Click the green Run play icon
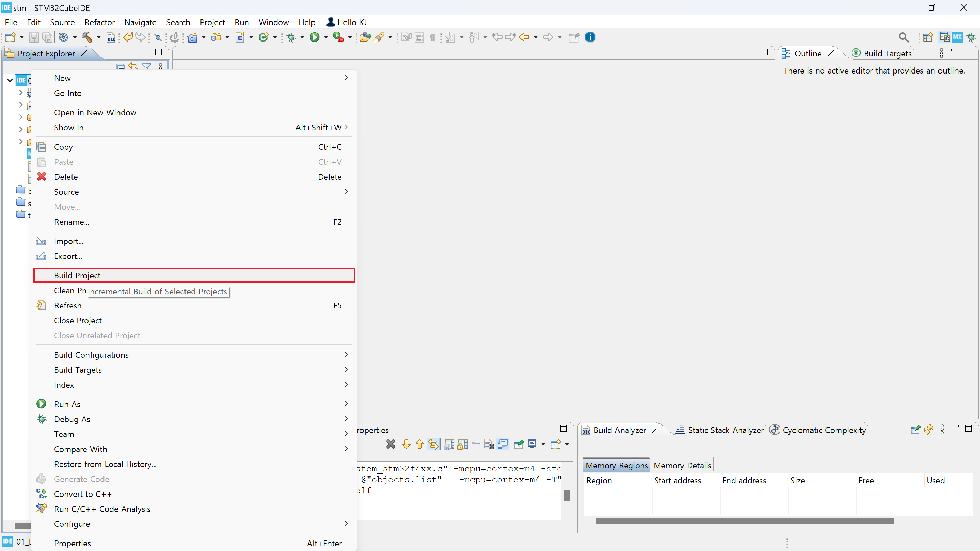Image resolution: width=980 pixels, height=551 pixels. [314, 37]
